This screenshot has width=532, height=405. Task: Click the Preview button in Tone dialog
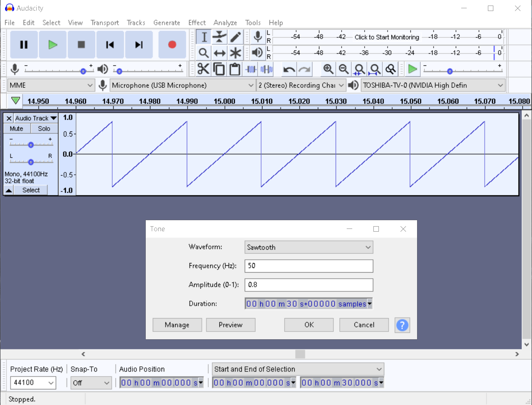230,325
